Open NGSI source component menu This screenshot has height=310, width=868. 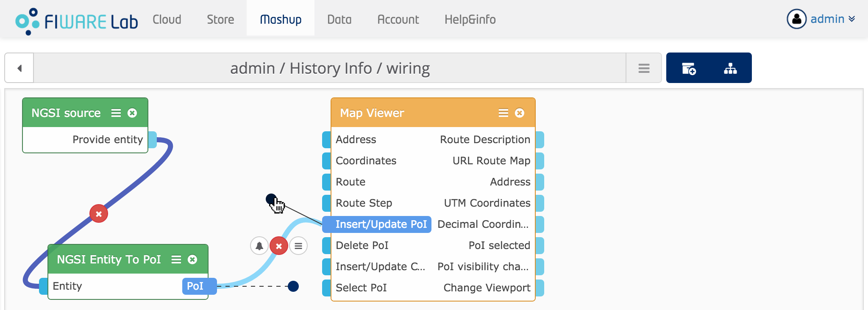coord(116,113)
